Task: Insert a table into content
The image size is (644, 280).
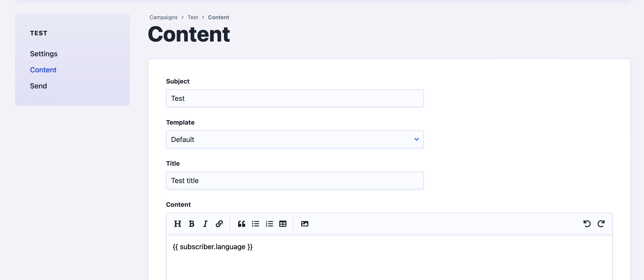Action: click(283, 224)
